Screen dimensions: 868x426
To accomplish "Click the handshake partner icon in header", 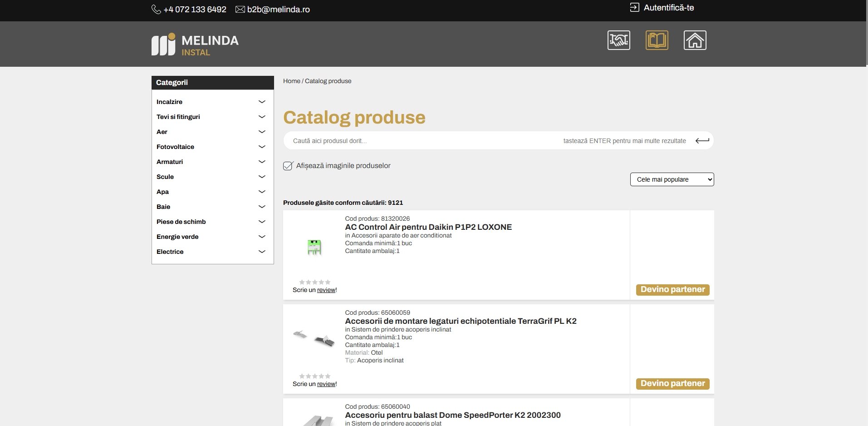I will pos(618,40).
